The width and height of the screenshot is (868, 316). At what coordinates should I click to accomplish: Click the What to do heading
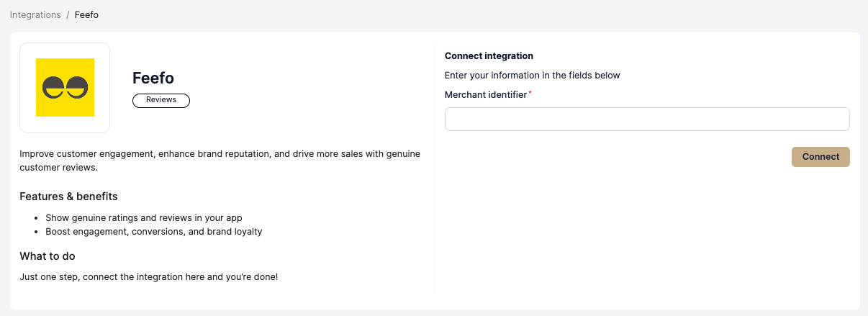pos(48,256)
